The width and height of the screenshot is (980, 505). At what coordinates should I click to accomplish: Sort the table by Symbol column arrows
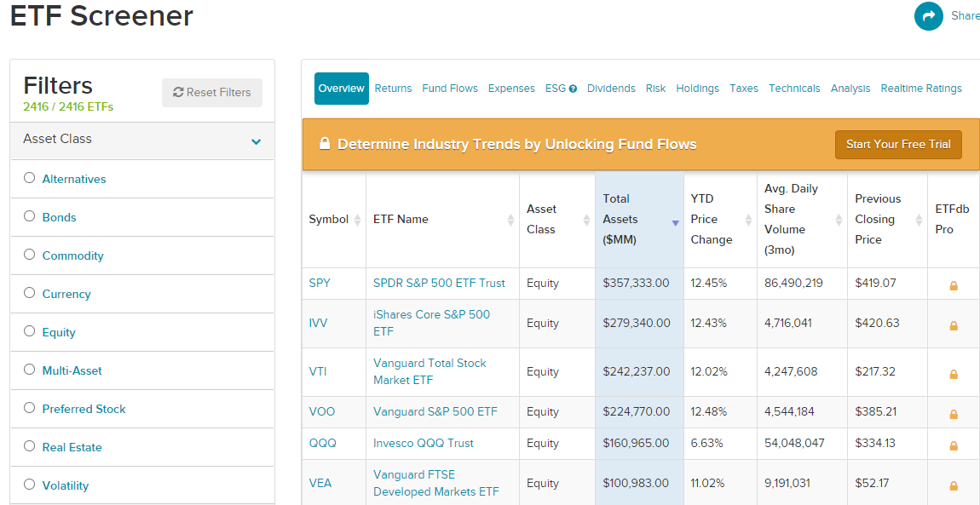[x=358, y=220]
